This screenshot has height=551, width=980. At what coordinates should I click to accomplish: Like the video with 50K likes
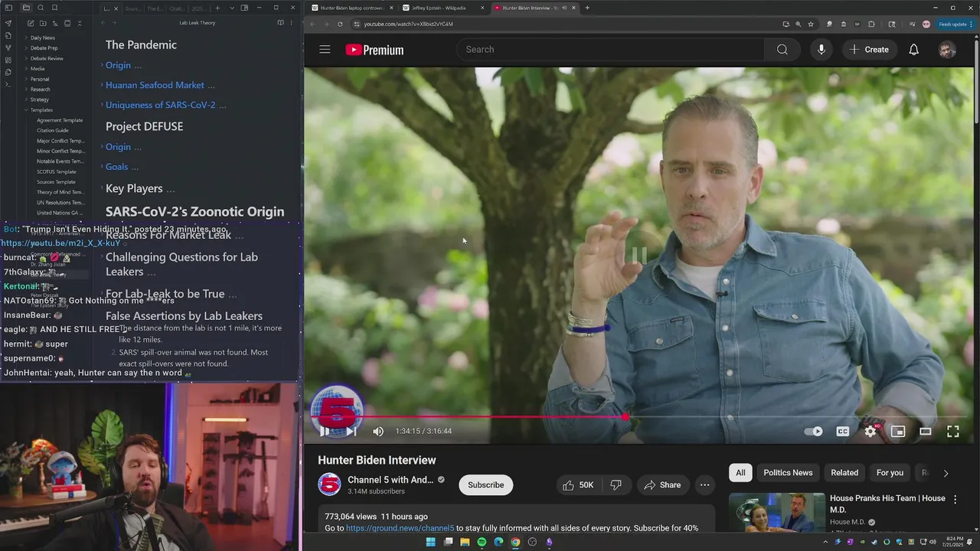coord(578,485)
